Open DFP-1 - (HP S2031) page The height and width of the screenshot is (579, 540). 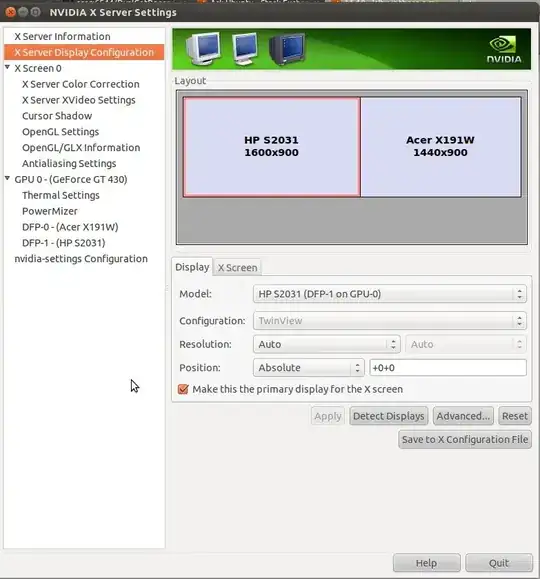click(x=64, y=243)
